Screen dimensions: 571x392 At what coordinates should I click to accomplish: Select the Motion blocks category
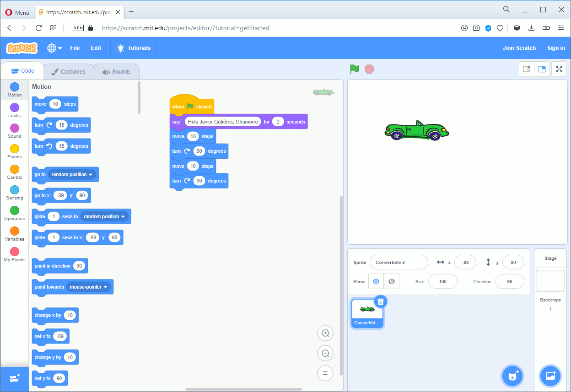coord(14,90)
